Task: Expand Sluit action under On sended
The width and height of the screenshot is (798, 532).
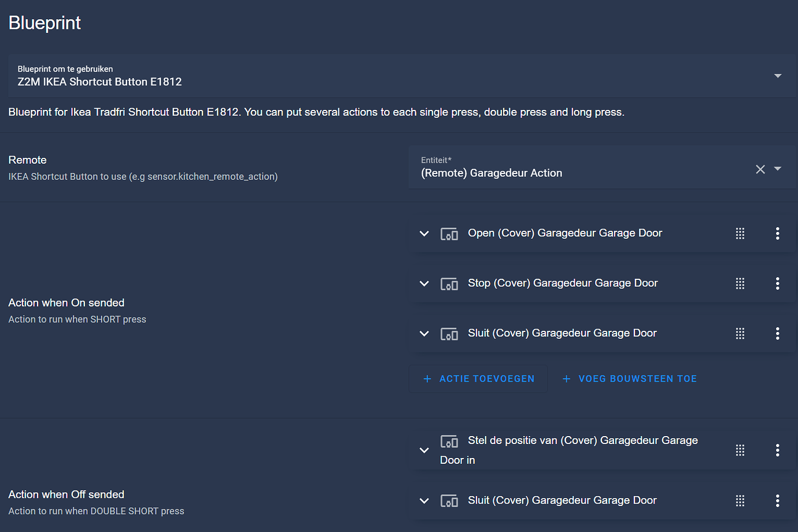Action: point(424,334)
